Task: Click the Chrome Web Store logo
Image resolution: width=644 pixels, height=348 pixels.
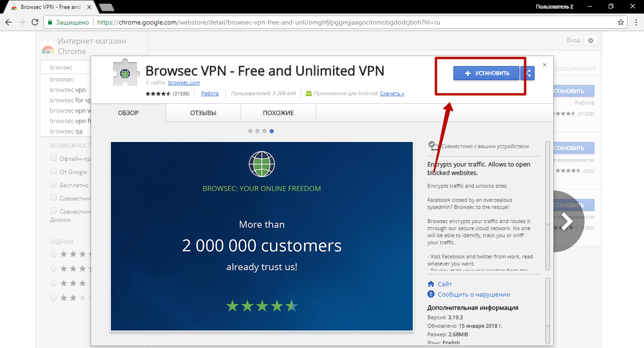Action: [x=48, y=47]
